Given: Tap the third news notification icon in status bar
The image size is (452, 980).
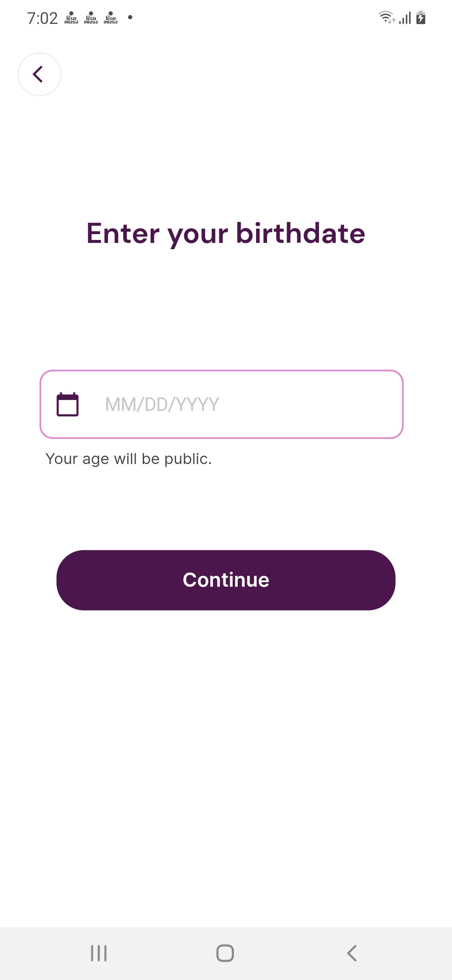Looking at the screenshot, I should [x=110, y=18].
